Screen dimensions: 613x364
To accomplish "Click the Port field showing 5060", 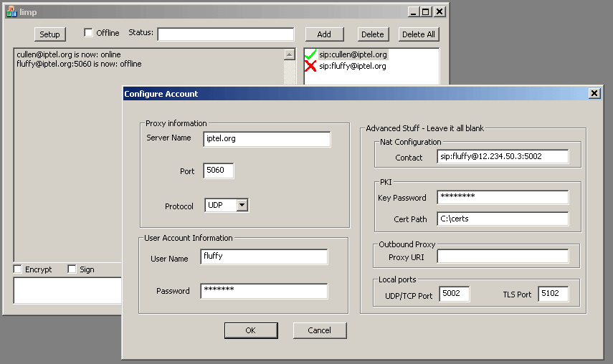I will tap(219, 171).
